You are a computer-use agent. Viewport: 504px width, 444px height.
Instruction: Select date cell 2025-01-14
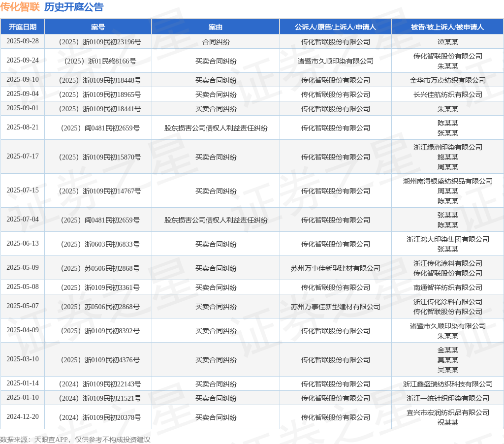click(23, 383)
